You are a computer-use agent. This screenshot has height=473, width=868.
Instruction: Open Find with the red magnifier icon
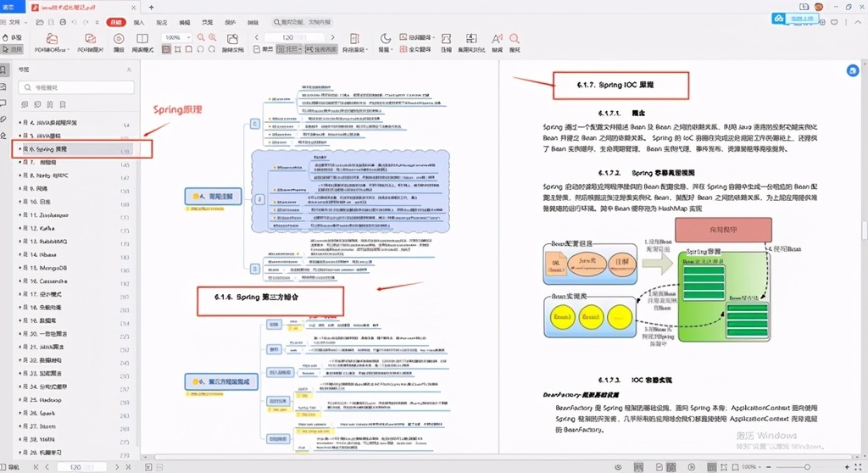[x=515, y=42]
